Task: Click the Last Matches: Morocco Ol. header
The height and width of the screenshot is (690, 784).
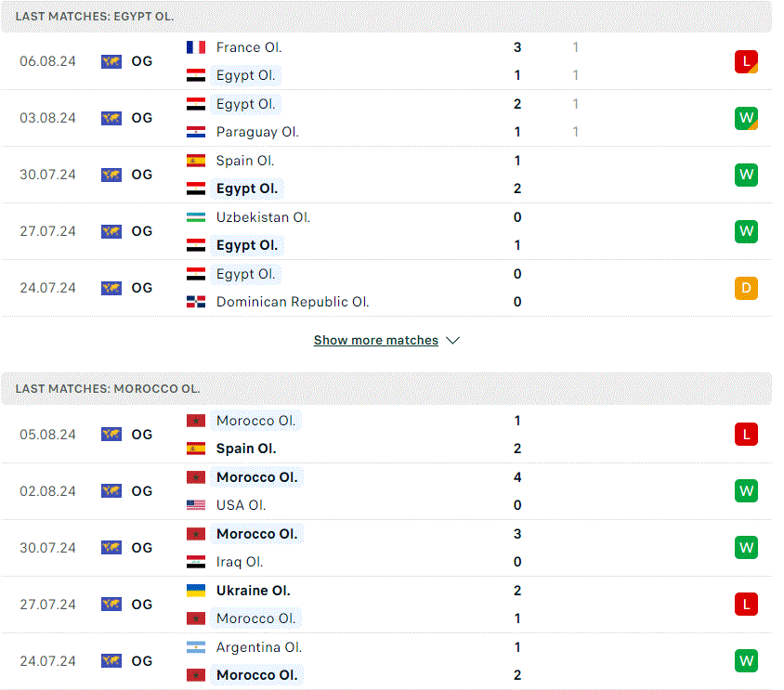Action: (x=386, y=388)
